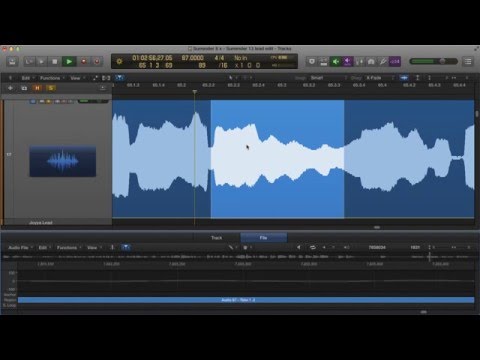Switch to the Track tab in editor
This screenshot has width=480, height=360.
[x=217, y=238]
